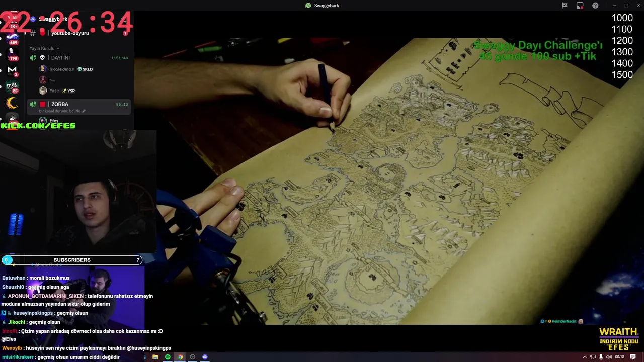644x362 pixels.
Task: Click user Efes under ZORBA channel
Action: tap(54, 121)
